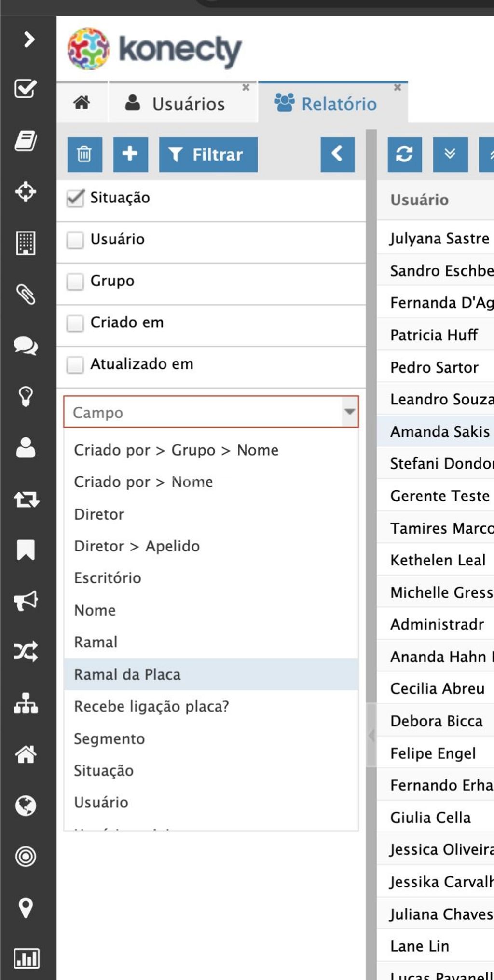The height and width of the screenshot is (980, 494).
Task: Open the bar chart icon in the sidebar
Action: click(x=27, y=958)
